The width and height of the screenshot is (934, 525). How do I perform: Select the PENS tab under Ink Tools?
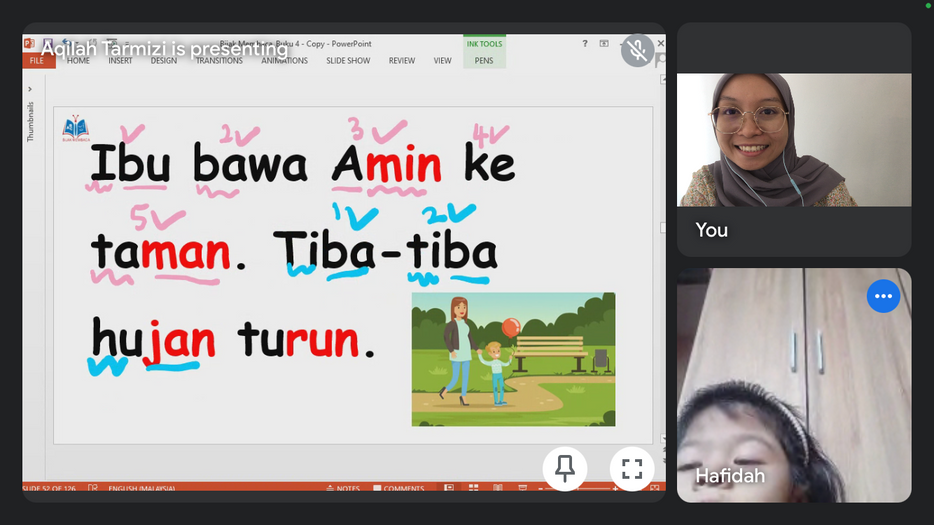coord(484,61)
